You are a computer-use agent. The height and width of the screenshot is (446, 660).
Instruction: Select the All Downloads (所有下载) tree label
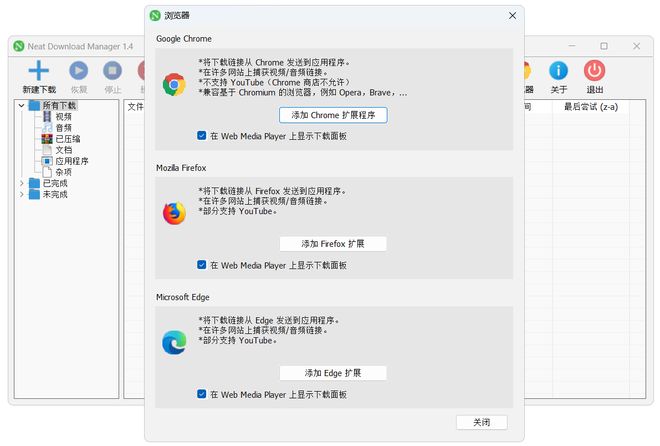[x=59, y=105]
